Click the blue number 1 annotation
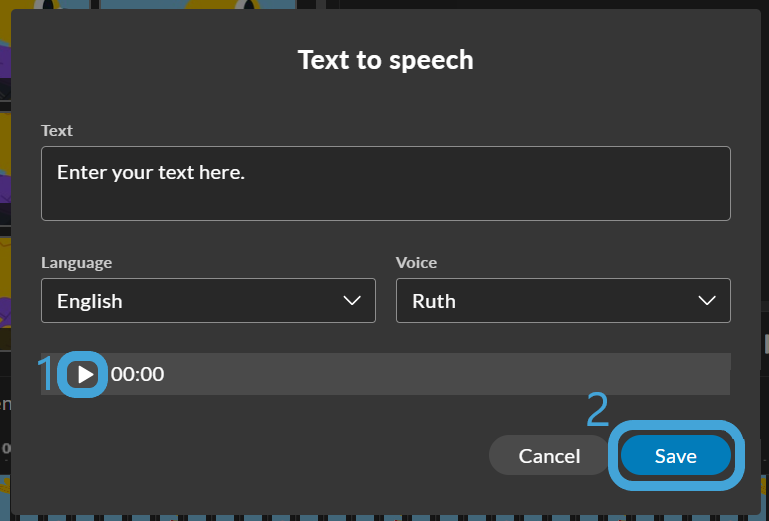769x521 pixels. (x=45, y=375)
